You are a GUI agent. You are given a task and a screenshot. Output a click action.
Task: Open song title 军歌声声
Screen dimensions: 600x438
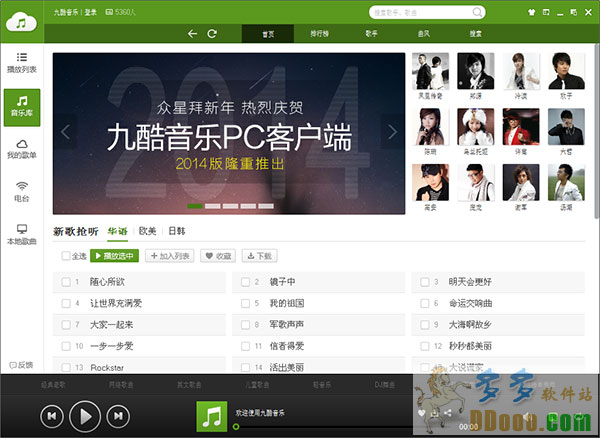click(286, 325)
